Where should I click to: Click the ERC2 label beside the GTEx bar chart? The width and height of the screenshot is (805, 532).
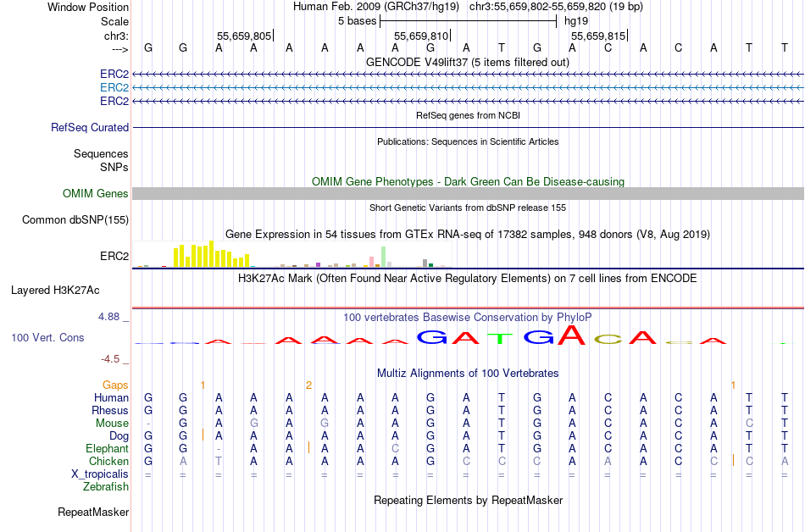click(x=114, y=256)
